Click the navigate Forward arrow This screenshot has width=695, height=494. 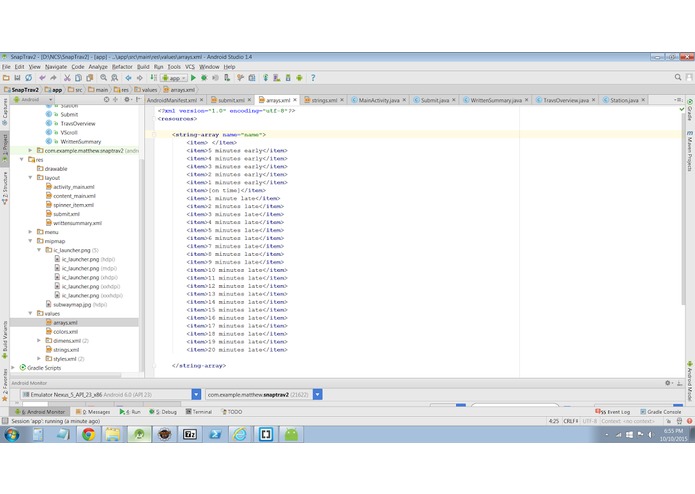(x=140, y=78)
